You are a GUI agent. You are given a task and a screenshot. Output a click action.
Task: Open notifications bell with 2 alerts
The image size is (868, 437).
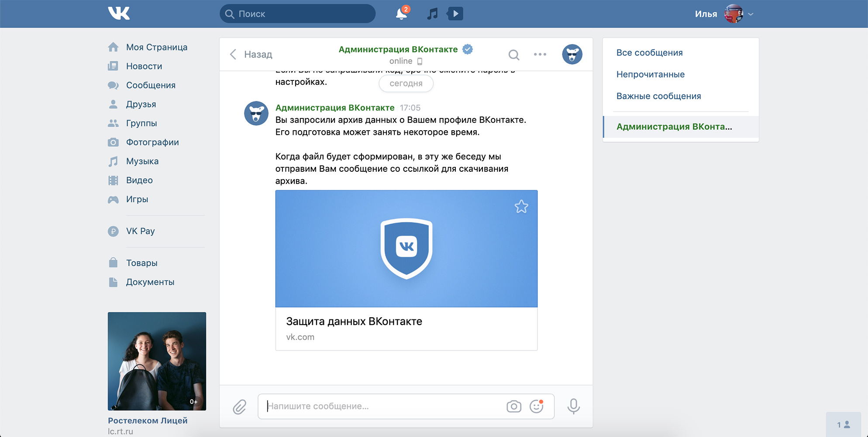pyautogui.click(x=401, y=14)
